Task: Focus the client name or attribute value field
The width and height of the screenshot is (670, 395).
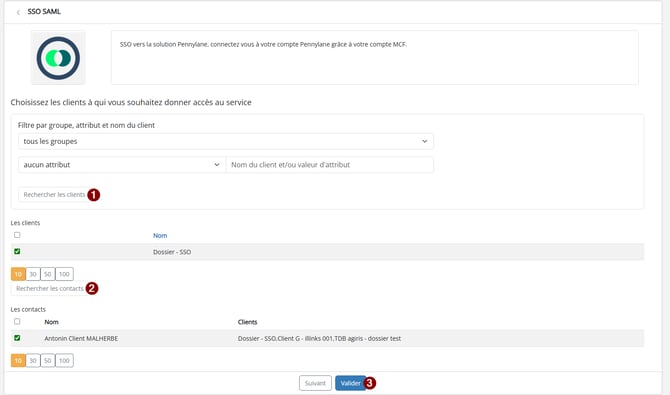Action: pos(329,165)
